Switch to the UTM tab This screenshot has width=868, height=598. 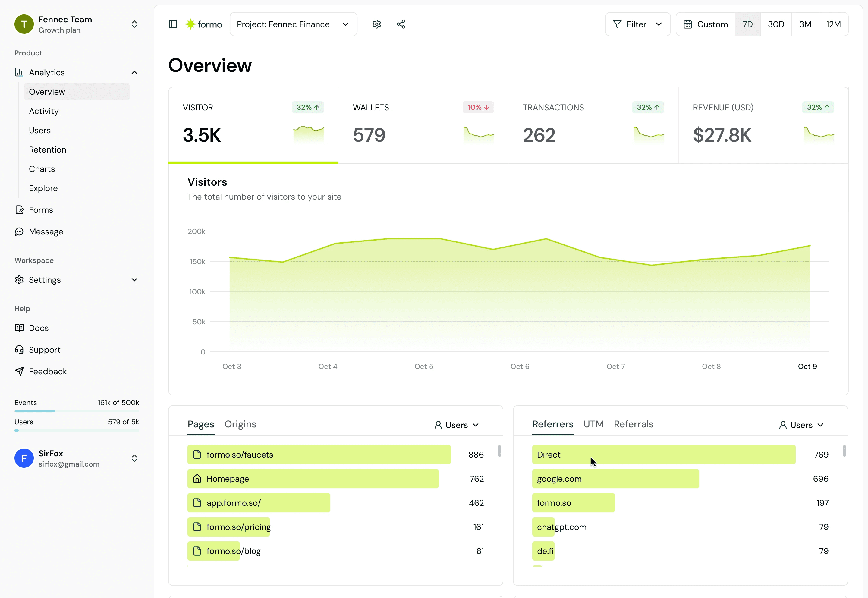[x=593, y=424]
